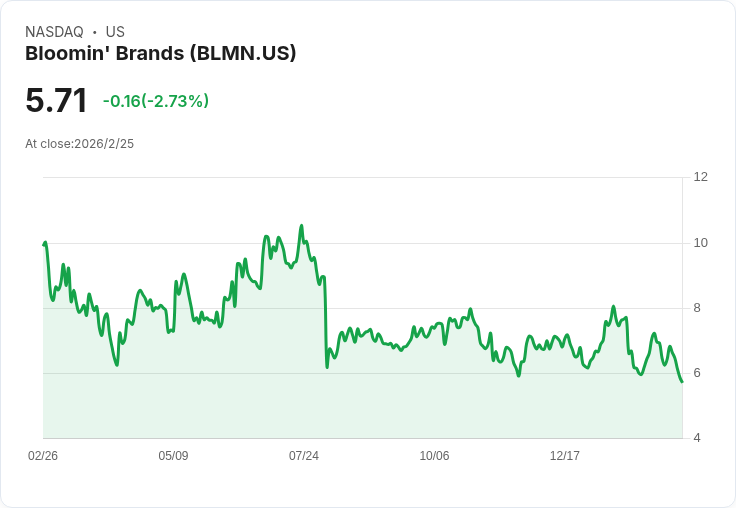Click the US market label

click(115, 32)
